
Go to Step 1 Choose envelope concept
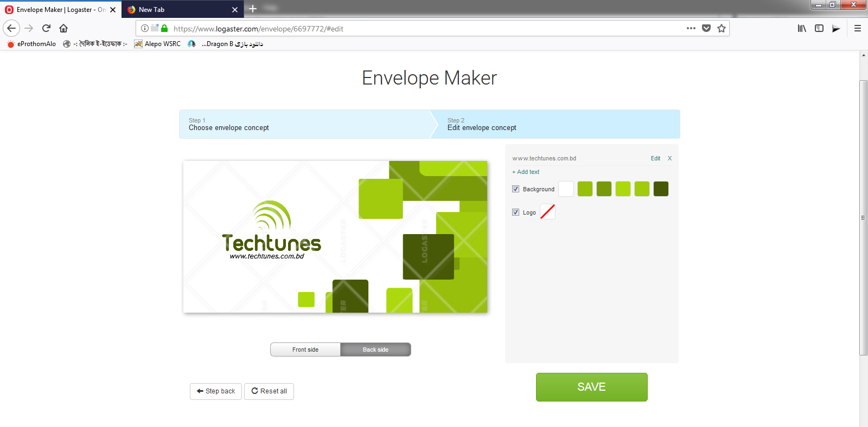coord(304,124)
